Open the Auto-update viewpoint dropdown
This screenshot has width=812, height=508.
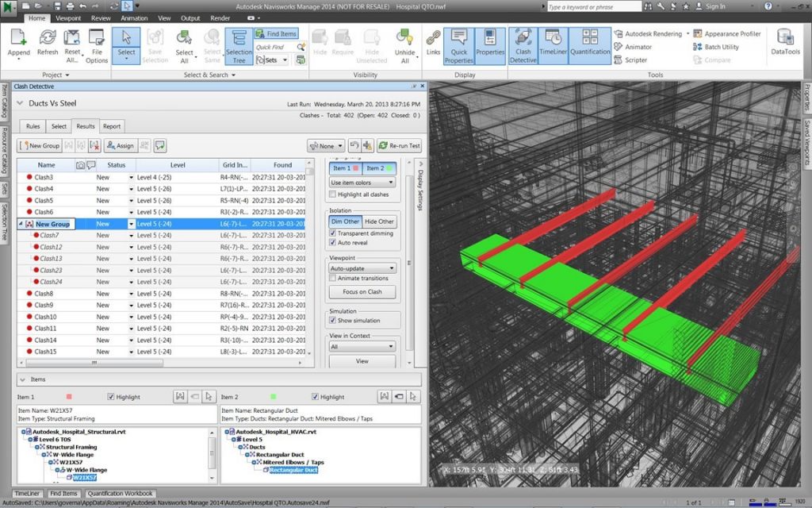point(362,268)
